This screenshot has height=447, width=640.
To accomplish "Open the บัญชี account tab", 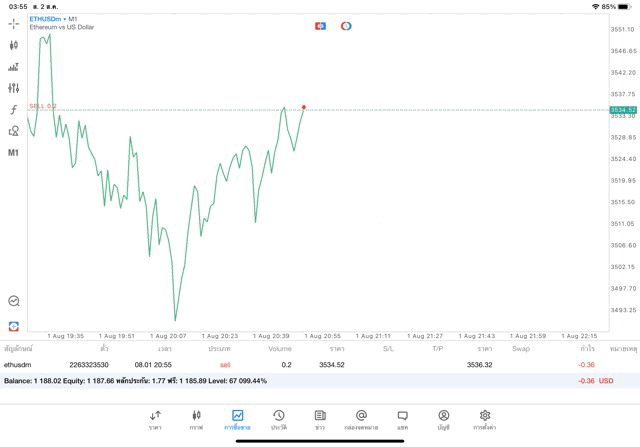I will tap(443, 419).
